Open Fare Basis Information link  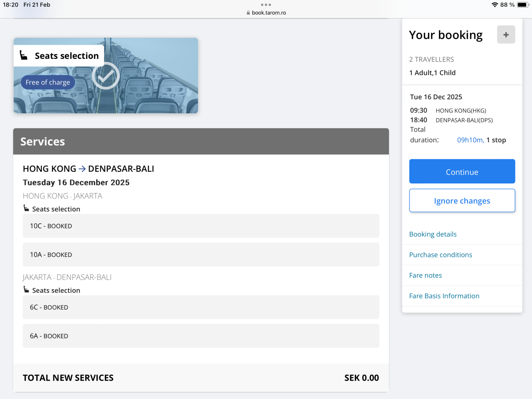[x=444, y=296]
